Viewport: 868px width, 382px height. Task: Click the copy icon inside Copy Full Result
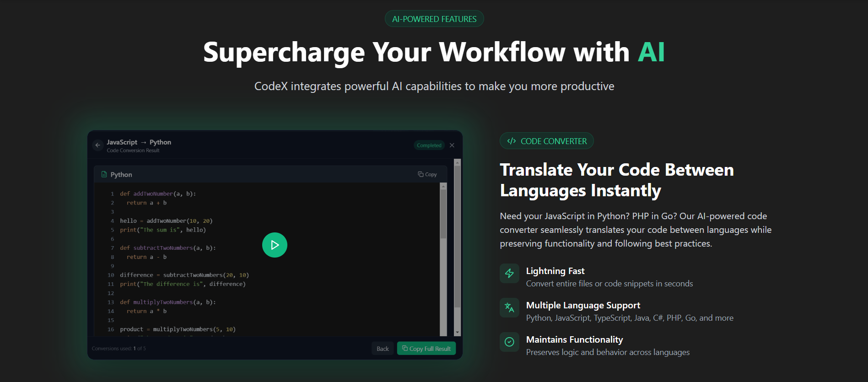tap(405, 349)
